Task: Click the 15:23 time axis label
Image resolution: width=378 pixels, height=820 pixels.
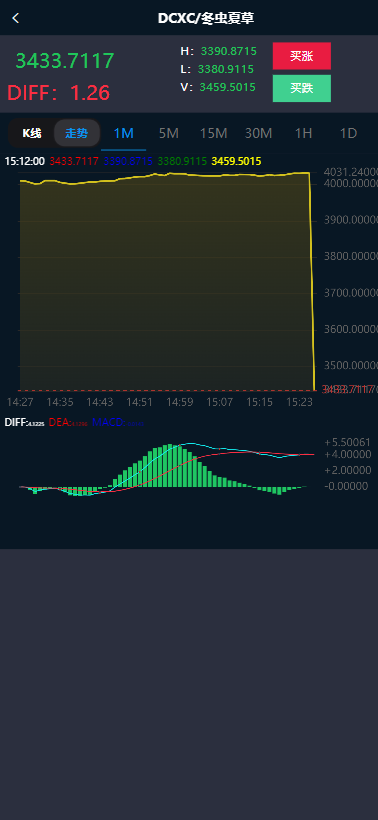Action: (x=301, y=402)
